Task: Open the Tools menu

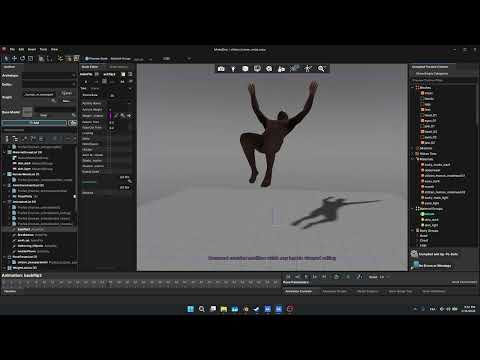Action: coord(43,49)
